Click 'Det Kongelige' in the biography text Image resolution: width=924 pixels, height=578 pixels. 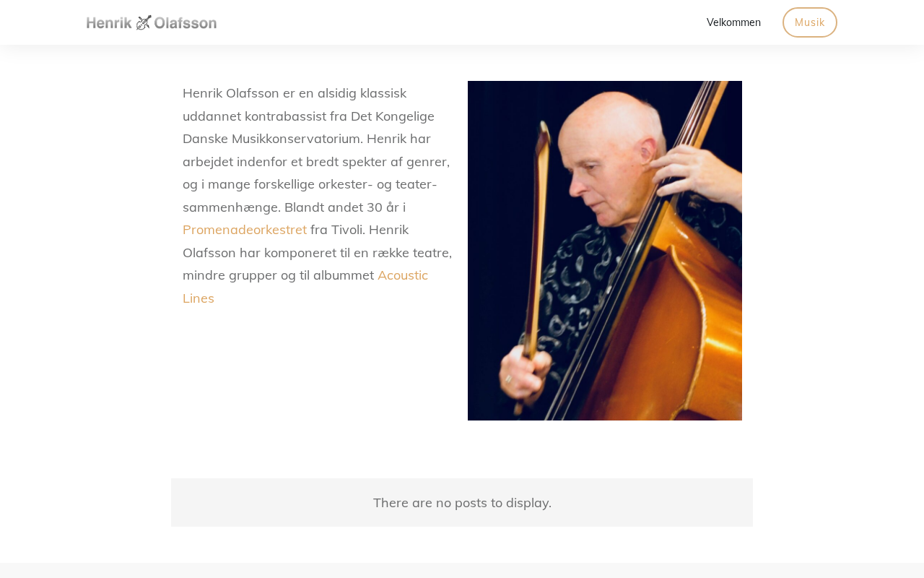393,116
